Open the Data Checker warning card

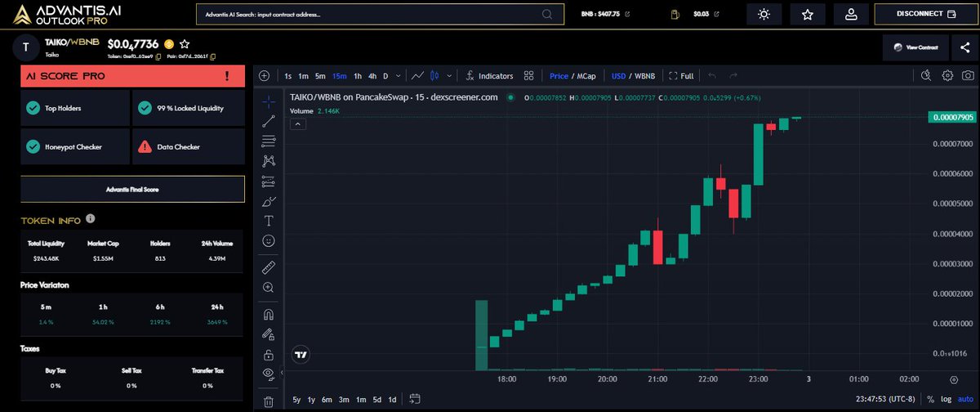tap(189, 147)
